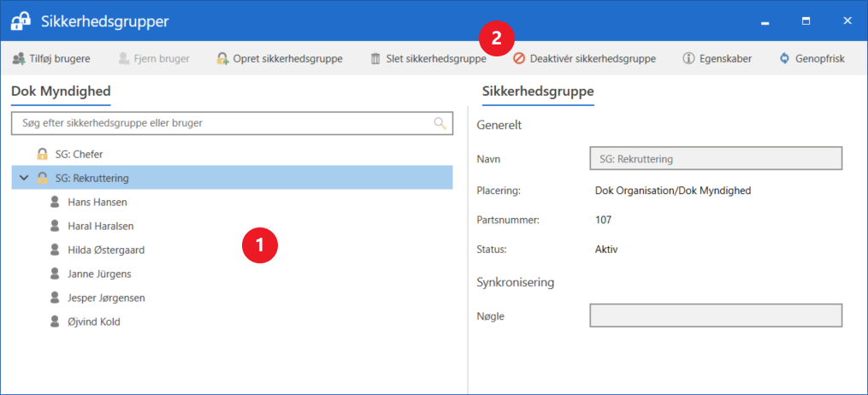Click the Genopfrisk refresh icon

[784, 59]
